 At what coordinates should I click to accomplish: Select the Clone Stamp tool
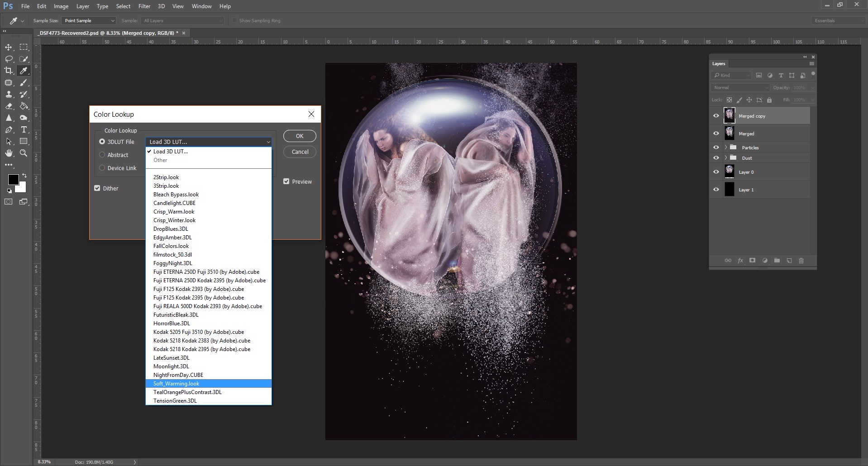pos(8,95)
